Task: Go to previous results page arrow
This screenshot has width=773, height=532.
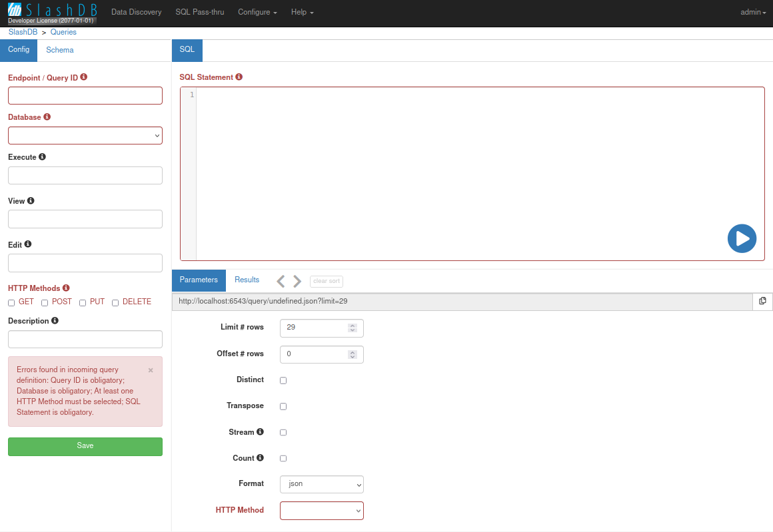Action: pos(281,281)
